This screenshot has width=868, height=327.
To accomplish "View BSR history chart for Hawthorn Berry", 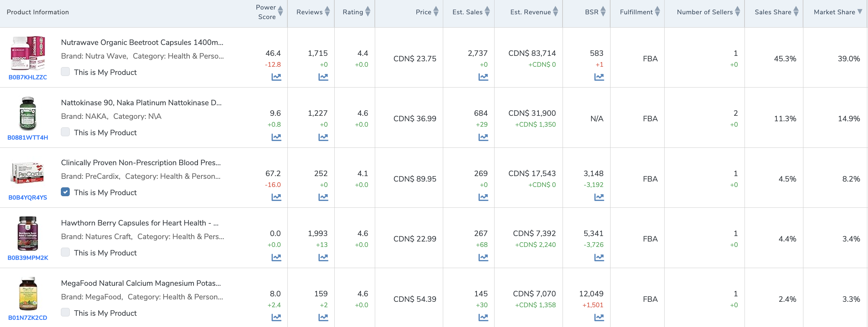I will [599, 258].
